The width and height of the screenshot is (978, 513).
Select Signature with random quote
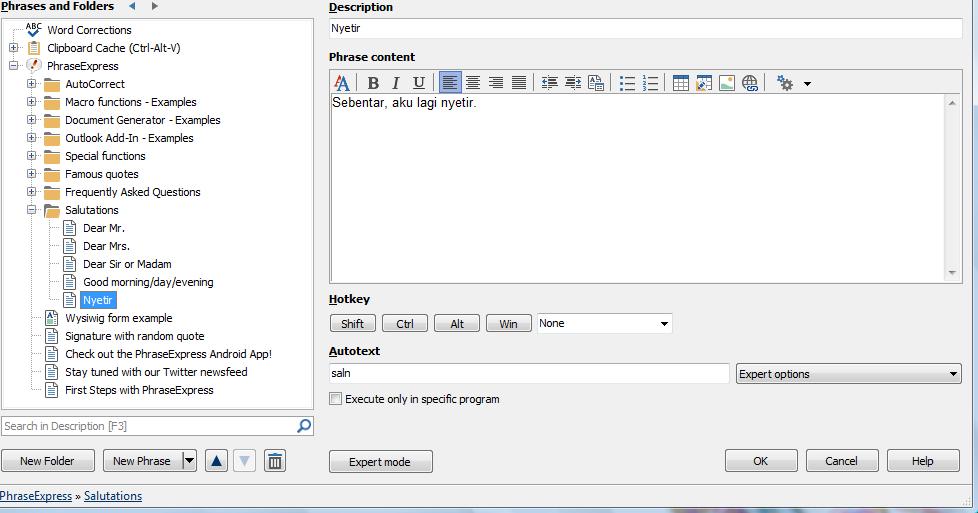coord(135,336)
